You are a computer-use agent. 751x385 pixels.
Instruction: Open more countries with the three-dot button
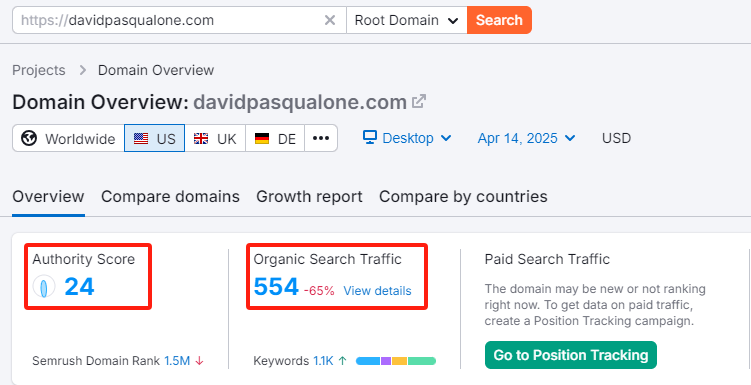point(321,138)
